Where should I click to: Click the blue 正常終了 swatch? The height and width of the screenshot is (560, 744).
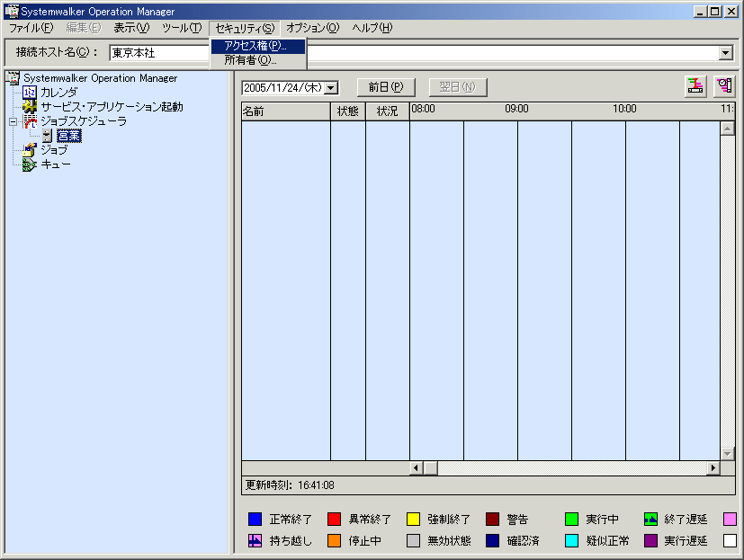(x=255, y=520)
